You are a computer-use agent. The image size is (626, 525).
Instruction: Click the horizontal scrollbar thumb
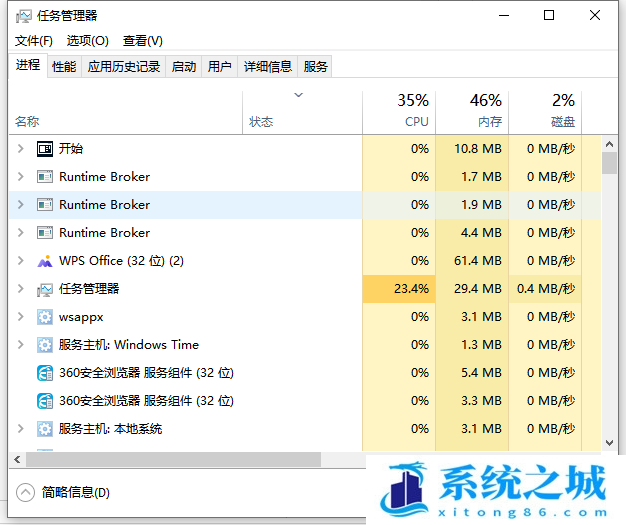tap(173, 460)
